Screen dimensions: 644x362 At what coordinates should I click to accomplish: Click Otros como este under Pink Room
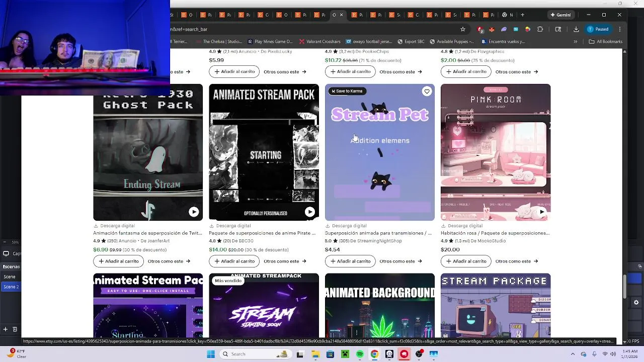pos(517,261)
